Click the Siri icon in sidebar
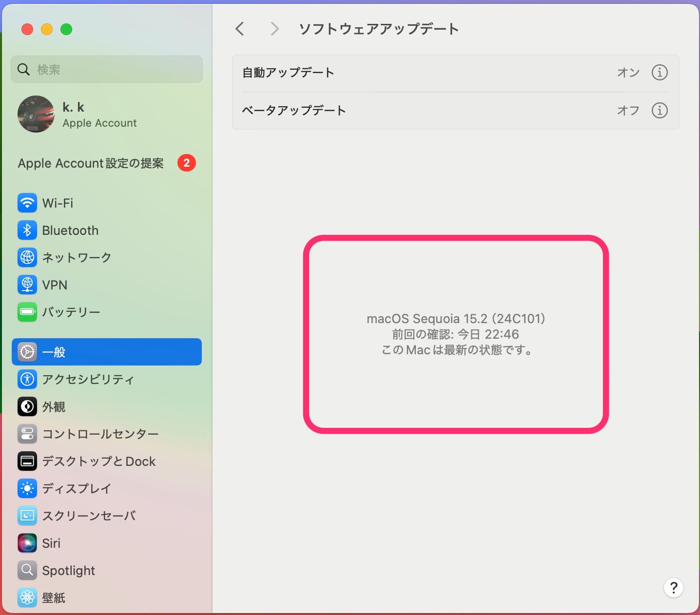Screen dimensions: 700x615 tap(27, 543)
